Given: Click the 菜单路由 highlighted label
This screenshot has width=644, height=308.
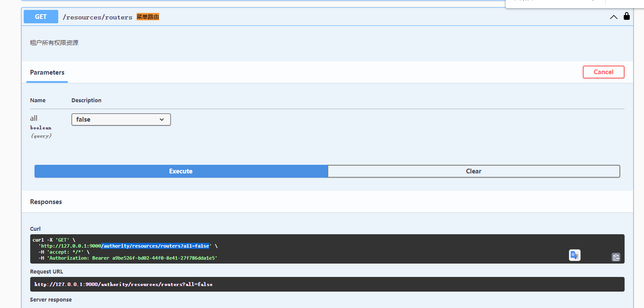Looking at the screenshot, I should pyautogui.click(x=148, y=17).
